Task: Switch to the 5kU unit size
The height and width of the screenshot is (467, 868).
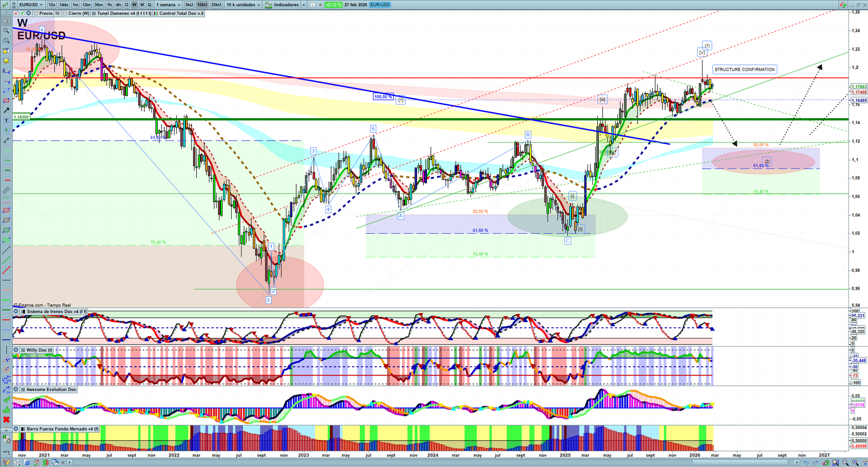Action: point(189,4)
